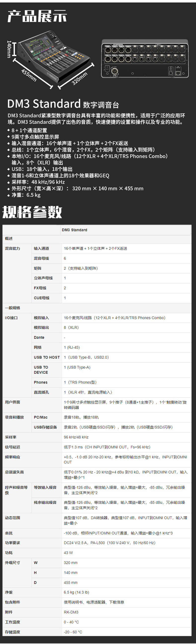The height and width of the screenshot is (644, 196).
Task: Click the '1 (USB Type-A)' value
Action: (77, 367)
